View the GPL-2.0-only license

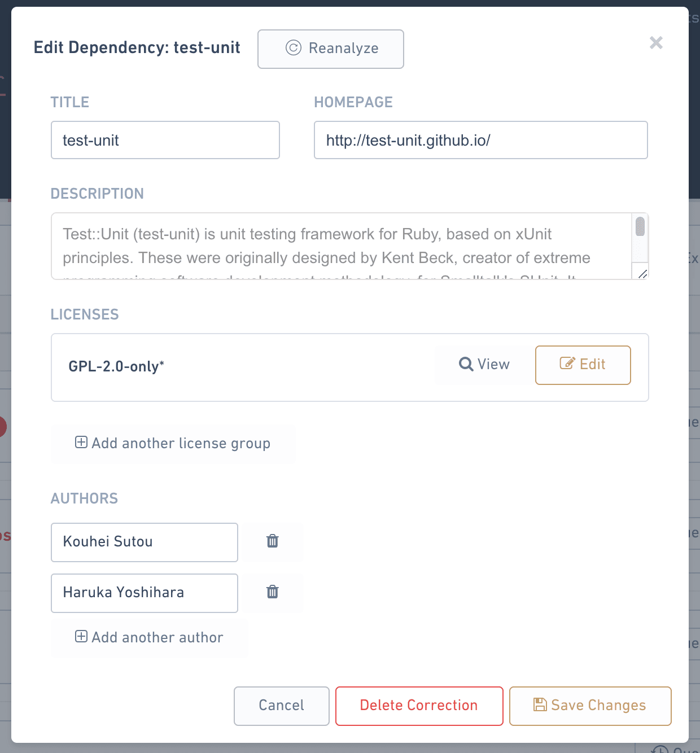click(484, 365)
